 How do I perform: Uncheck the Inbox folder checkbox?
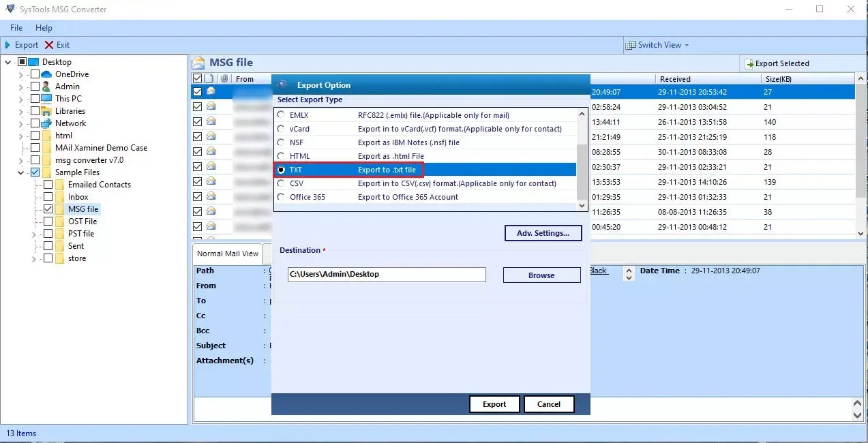[48, 196]
